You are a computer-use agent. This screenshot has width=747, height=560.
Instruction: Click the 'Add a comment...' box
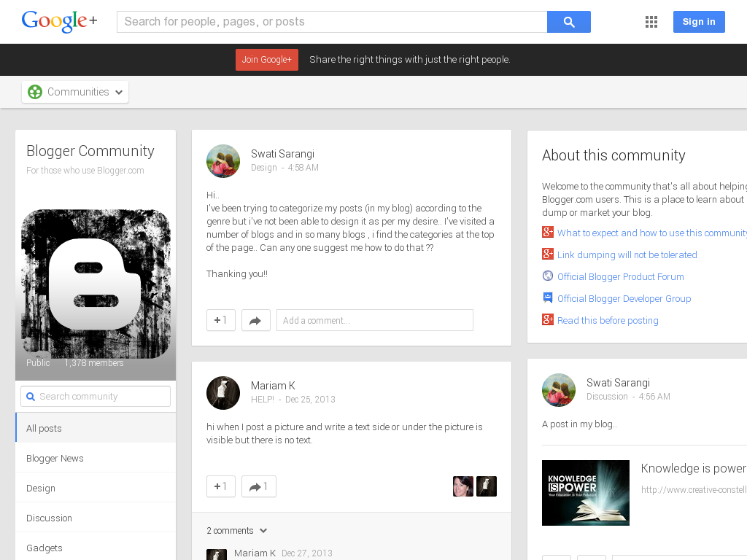(375, 320)
